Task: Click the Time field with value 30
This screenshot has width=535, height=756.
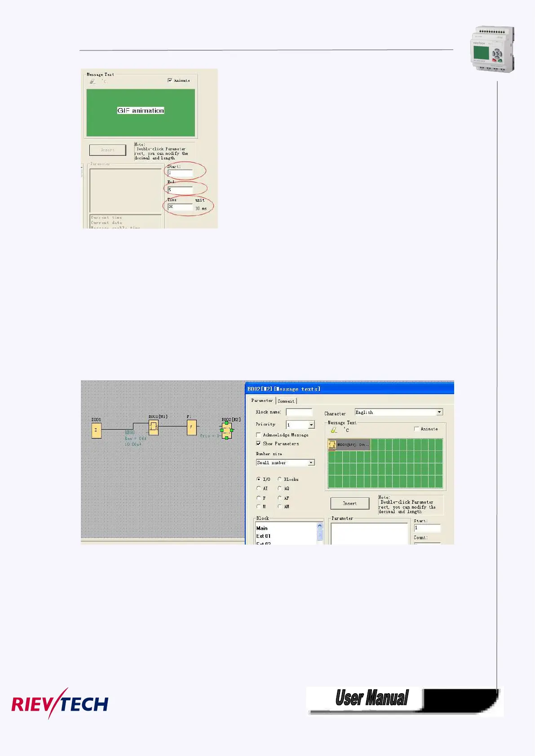Action: (180, 207)
